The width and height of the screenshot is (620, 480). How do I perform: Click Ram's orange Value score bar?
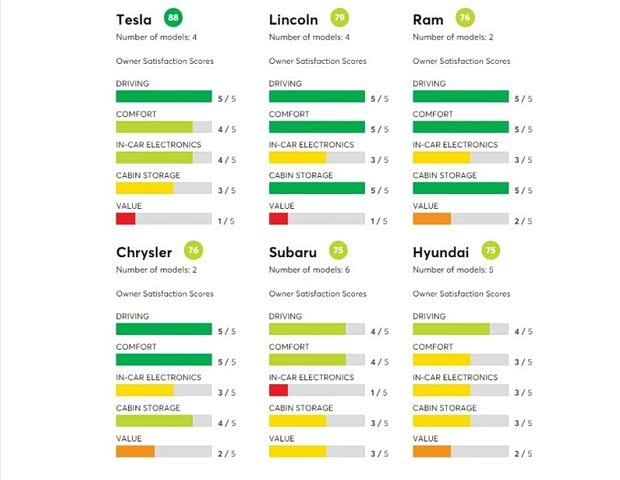pos(432,219)
